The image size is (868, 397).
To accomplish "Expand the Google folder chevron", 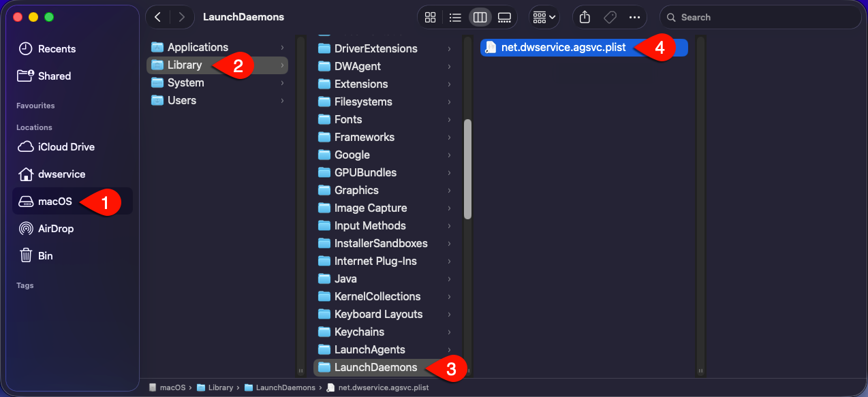I will 449,155.
